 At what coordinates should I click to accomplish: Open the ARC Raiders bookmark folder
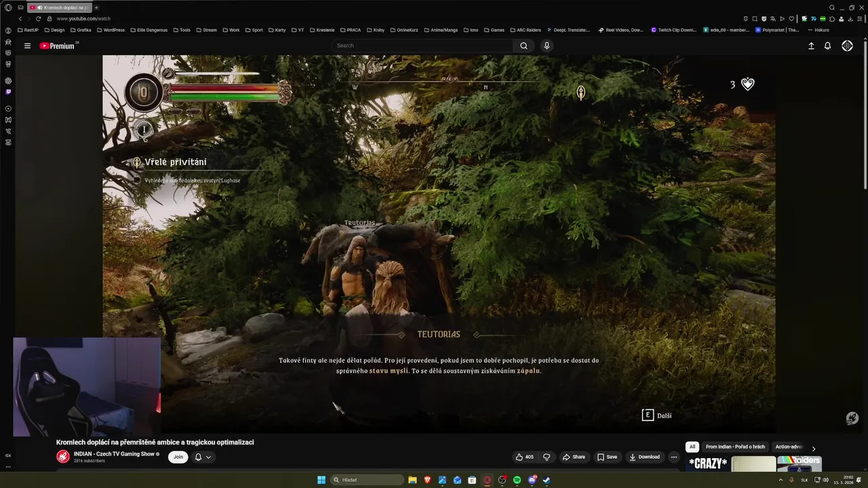[x=525, y=30]
